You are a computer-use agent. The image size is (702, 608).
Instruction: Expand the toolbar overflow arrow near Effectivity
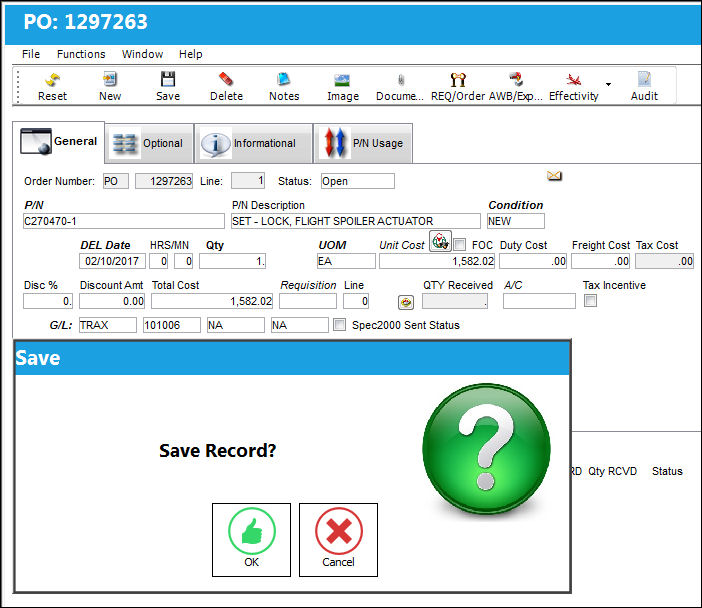tap(608, 84)
